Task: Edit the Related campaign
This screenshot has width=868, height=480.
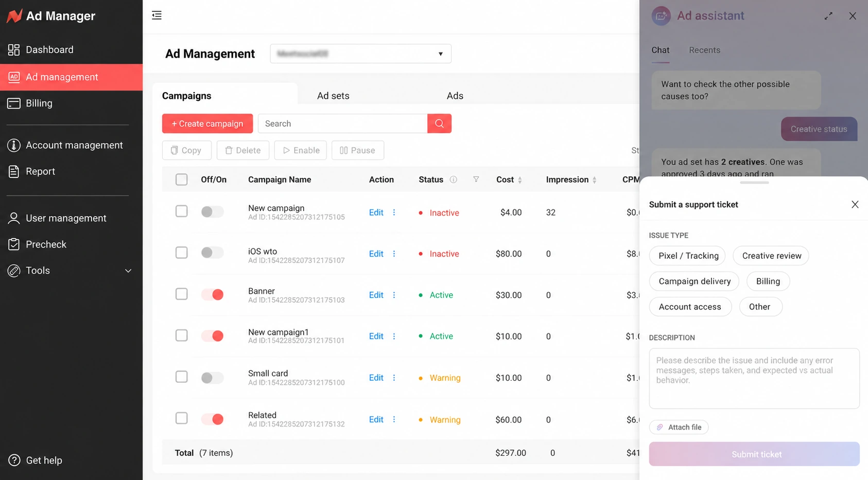Action: 376,419
